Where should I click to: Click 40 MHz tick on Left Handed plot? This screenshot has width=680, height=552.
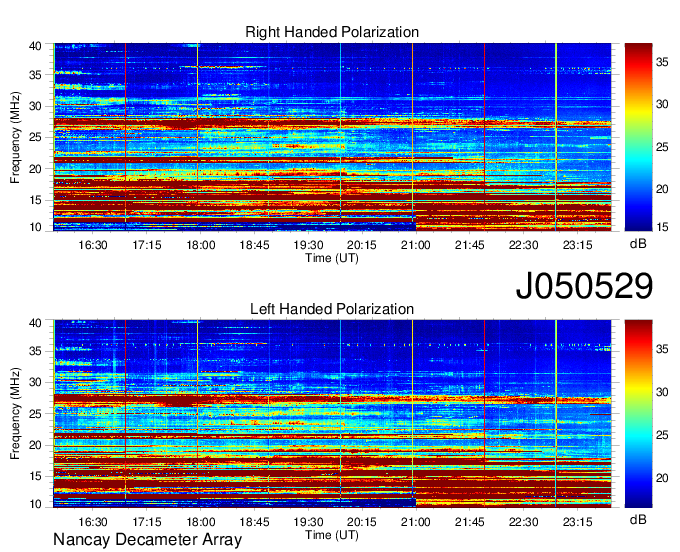35,323
